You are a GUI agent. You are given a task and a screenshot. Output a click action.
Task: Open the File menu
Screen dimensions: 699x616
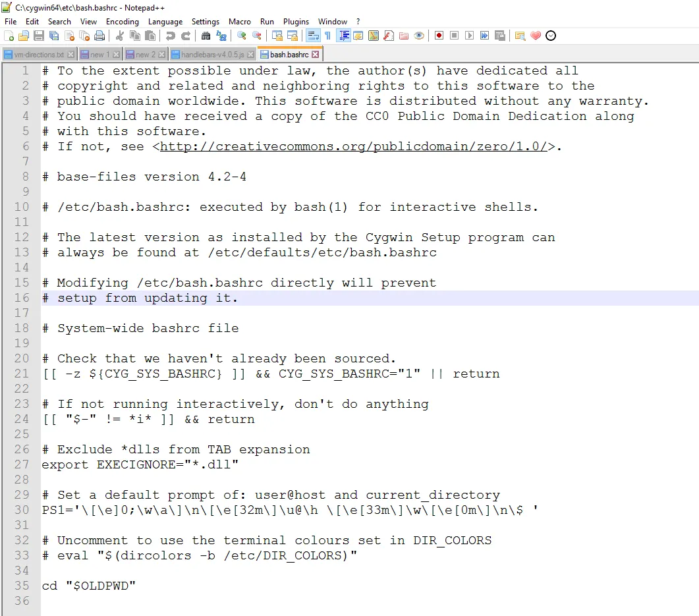11,21
